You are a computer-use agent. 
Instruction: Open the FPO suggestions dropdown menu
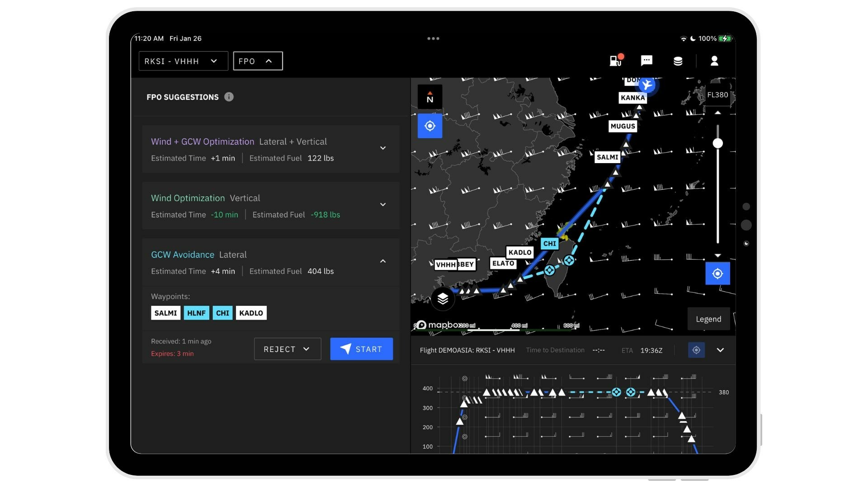(x=258, y=61)
